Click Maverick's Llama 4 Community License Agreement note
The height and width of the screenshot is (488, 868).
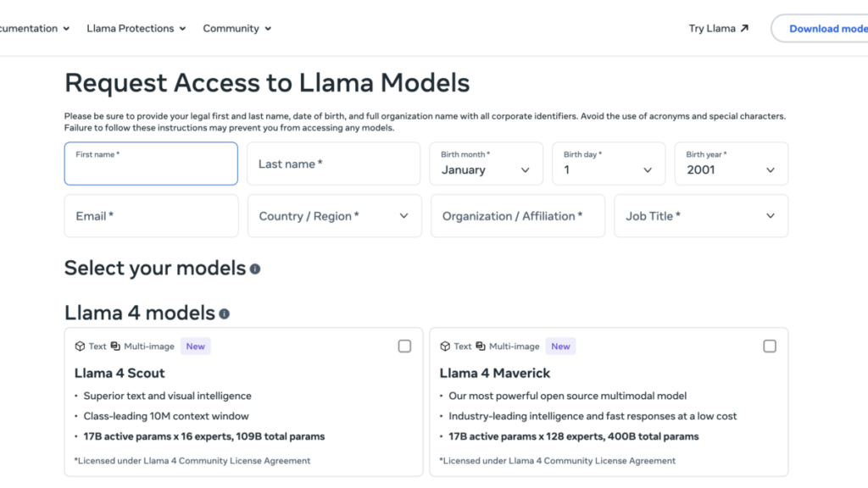pos(558,461)
